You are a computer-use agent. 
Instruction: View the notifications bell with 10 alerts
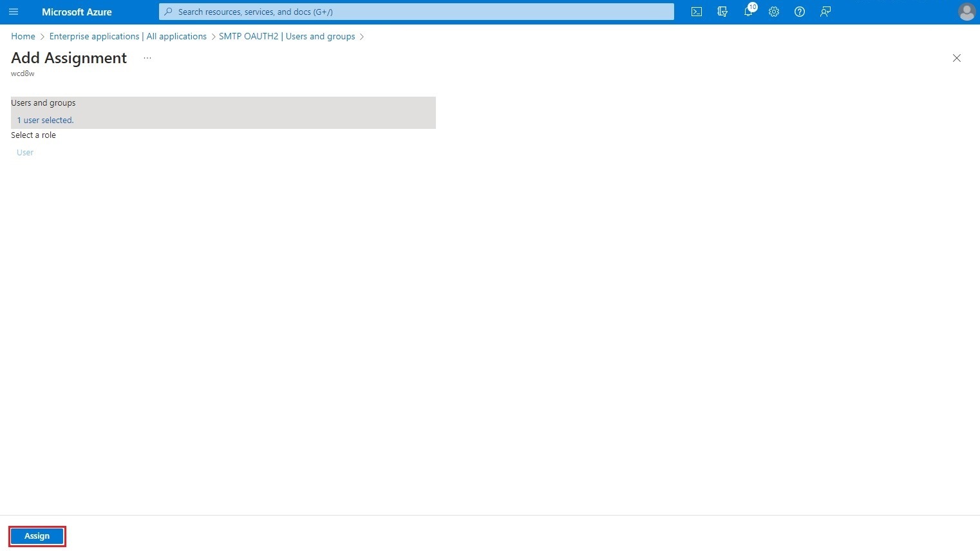748,12
